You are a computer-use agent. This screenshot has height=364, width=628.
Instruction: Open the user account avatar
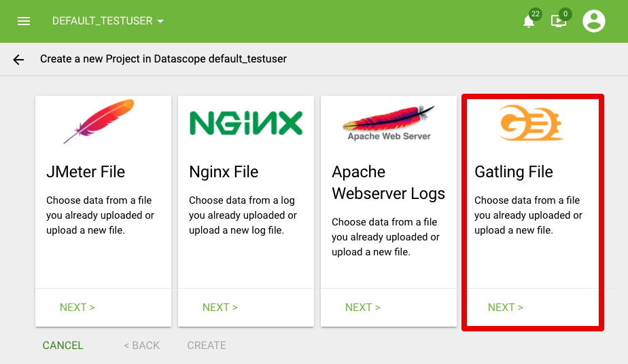pos(593,21)
